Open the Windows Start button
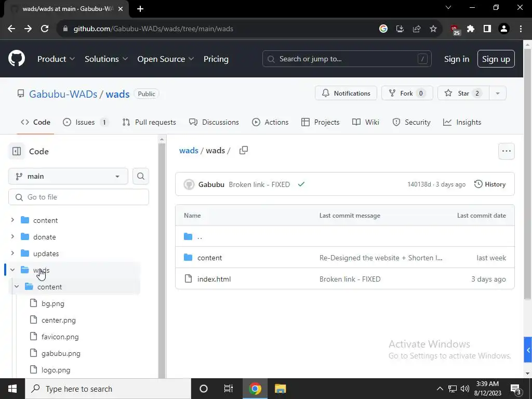532x399 pixels. click(12, 389)
